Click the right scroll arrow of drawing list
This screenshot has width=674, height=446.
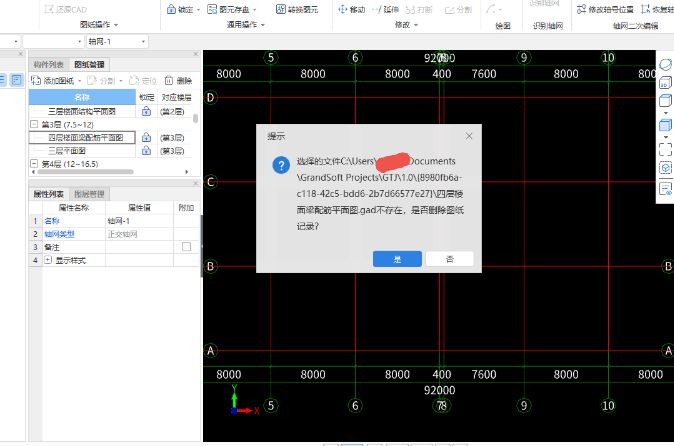(187, 172)
